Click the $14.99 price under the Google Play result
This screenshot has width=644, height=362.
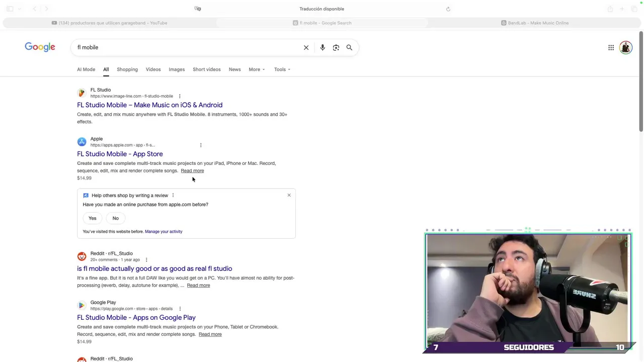(84, 342)
